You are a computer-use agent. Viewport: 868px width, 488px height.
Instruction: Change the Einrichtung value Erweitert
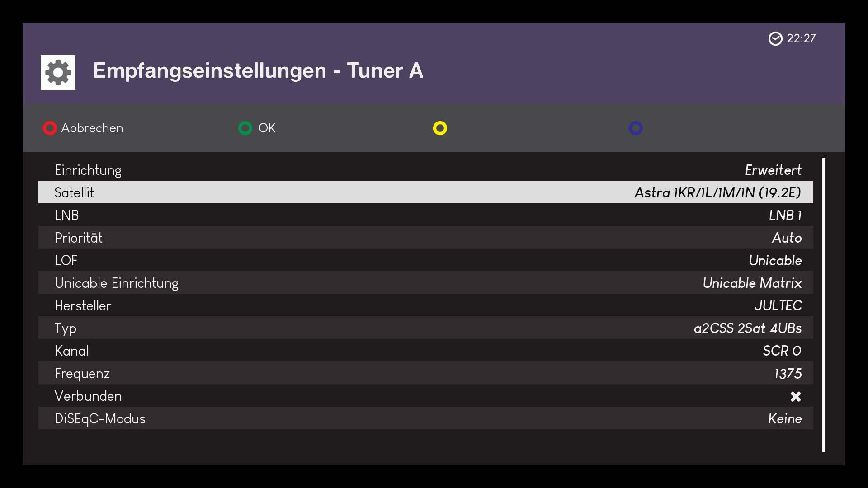tap(773, 170)
